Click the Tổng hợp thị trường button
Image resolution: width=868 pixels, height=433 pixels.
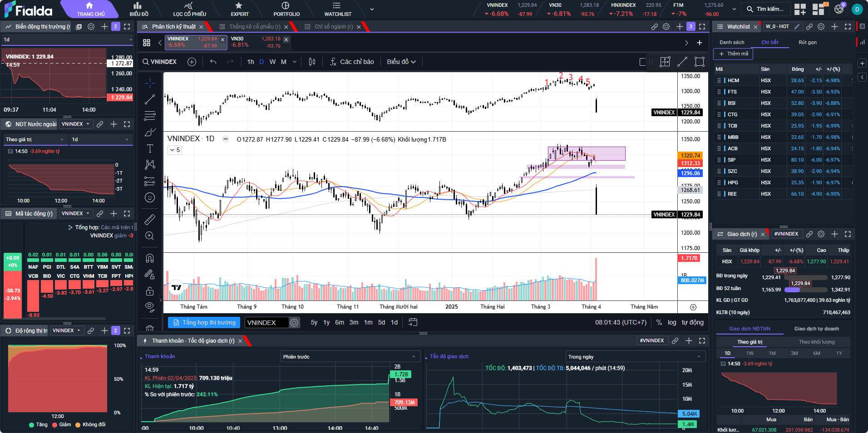pos(205,322)
